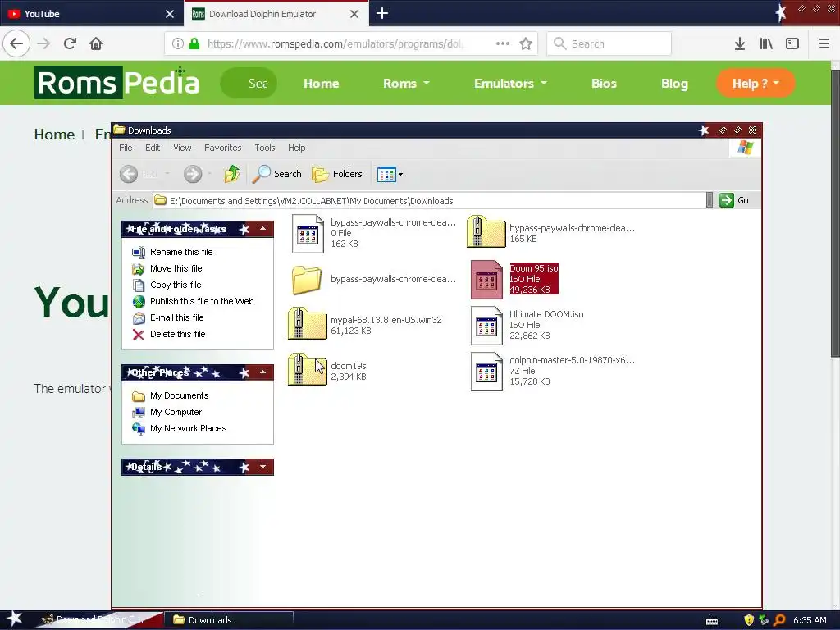Image resolution: width=840 pixels, height=630 pixels.
Task: Expand the Roms dropdown in navbar
Action: 406,84
